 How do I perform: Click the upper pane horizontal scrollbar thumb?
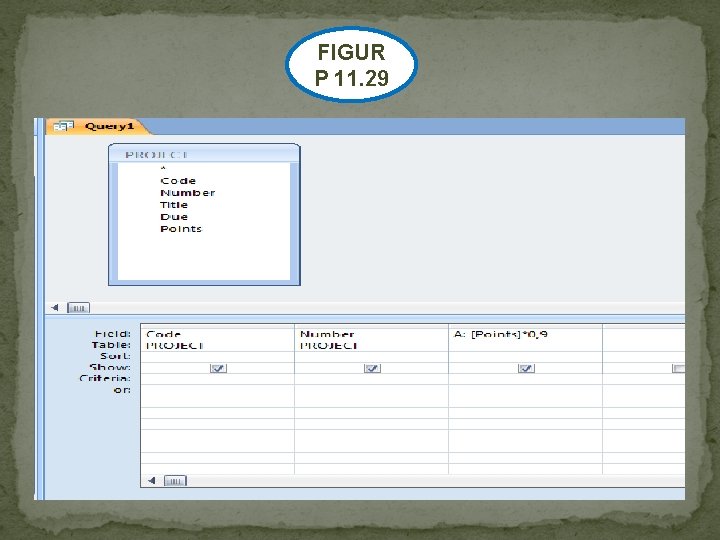(x=78, y=308)
